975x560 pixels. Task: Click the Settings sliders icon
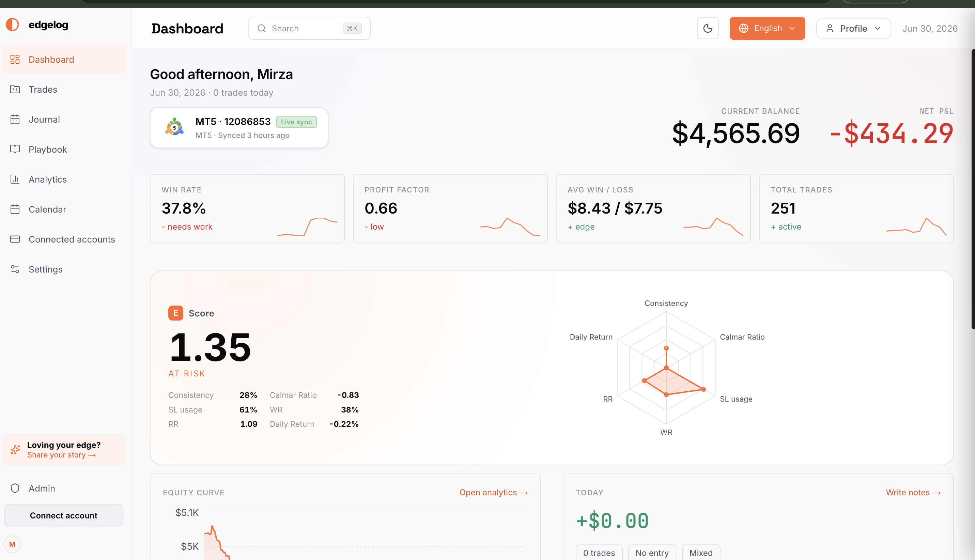click(15, 269)
